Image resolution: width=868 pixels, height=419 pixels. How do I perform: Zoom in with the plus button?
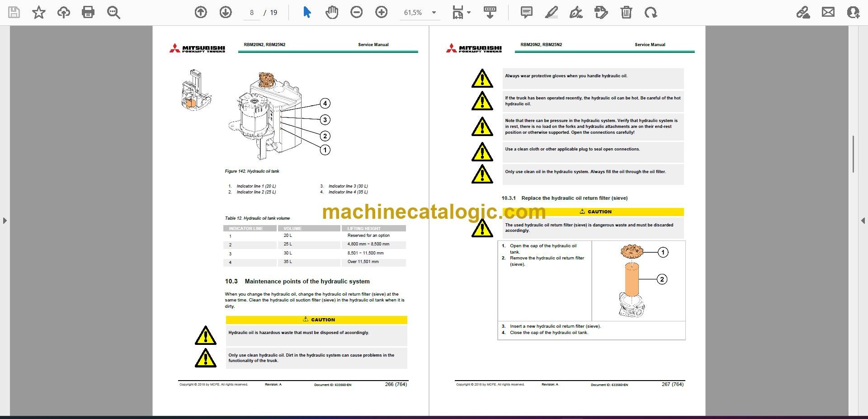click(382, 12)
